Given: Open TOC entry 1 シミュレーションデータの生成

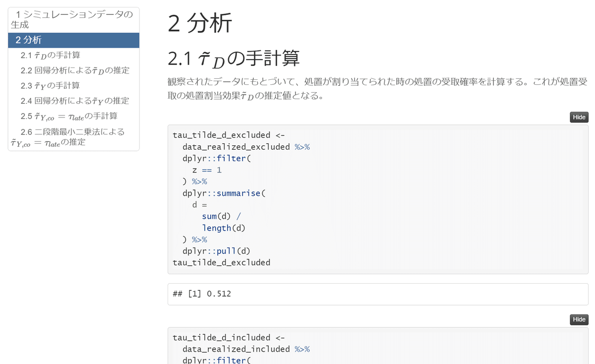Looking at the screenshot, I should [73, 20].
